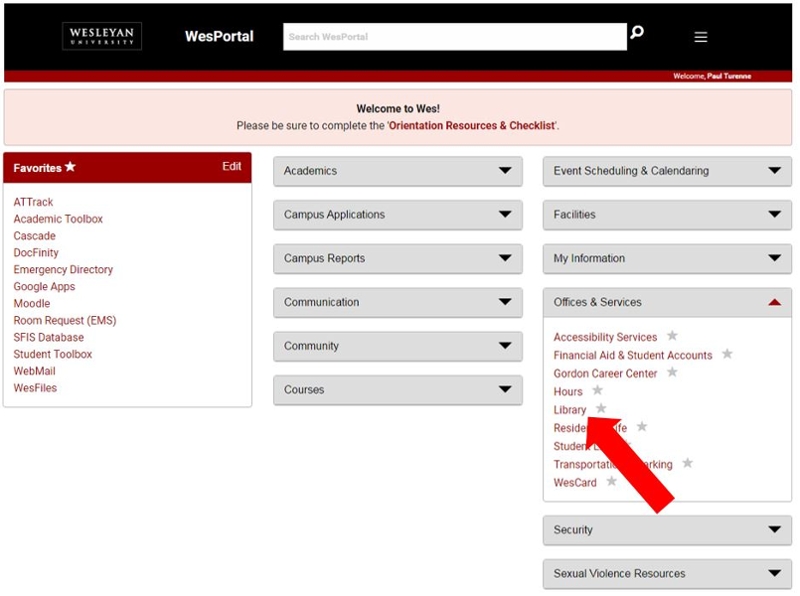Launch DocFinity from Favorites

pos(36,253)
